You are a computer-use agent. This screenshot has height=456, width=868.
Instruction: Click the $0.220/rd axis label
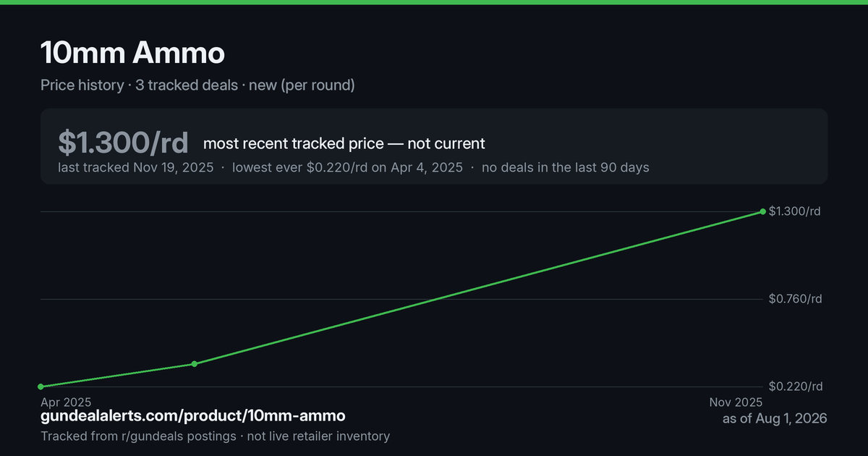pyautogui.click(x=795, y=387)
